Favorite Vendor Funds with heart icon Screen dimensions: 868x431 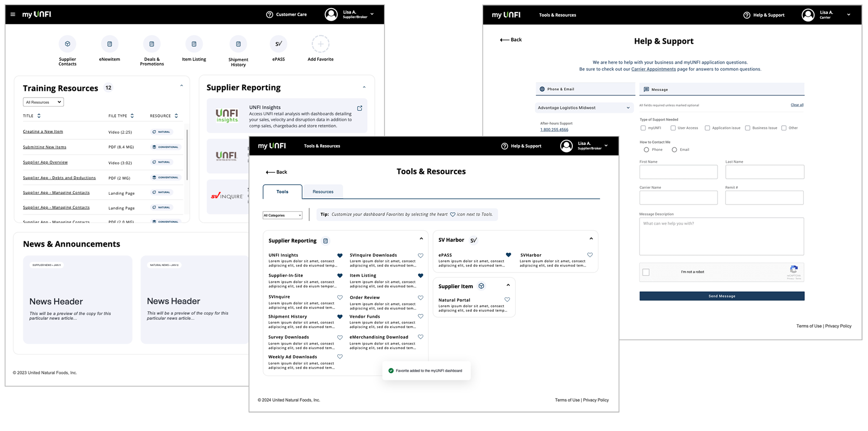420,316
